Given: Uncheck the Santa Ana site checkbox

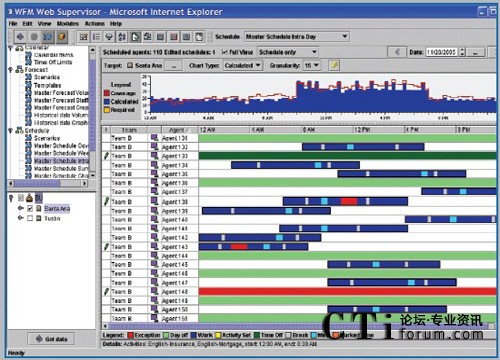Looking at the screenshot, I should pos(30,208).
